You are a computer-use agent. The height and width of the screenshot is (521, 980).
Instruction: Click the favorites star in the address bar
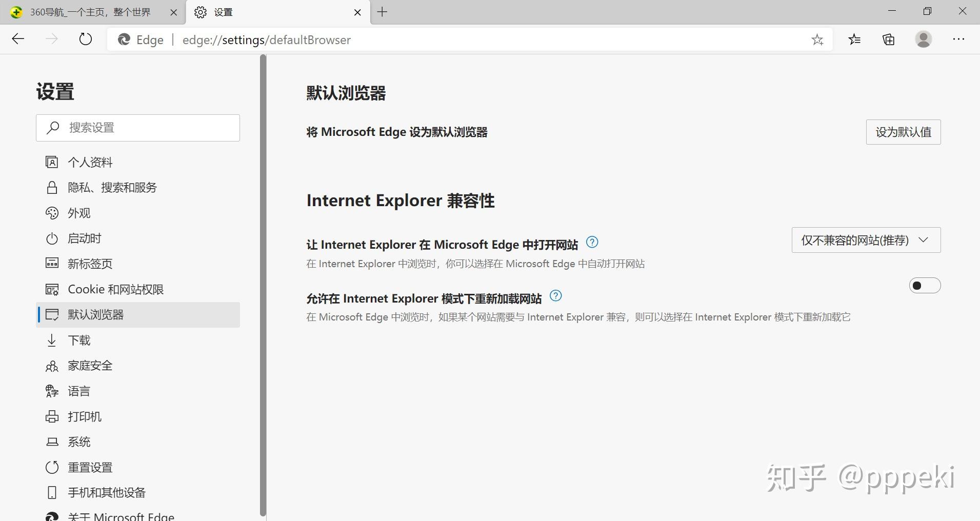click(817, 39)
